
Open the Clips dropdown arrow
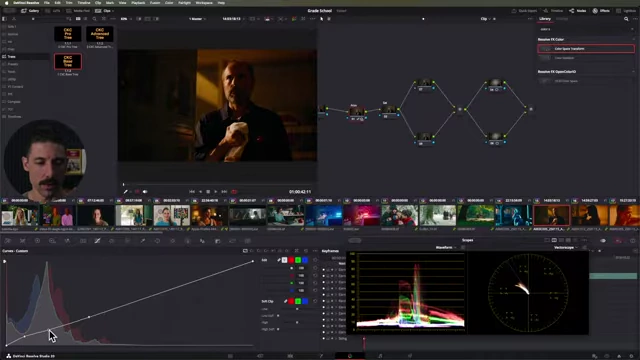pos(113,11)
